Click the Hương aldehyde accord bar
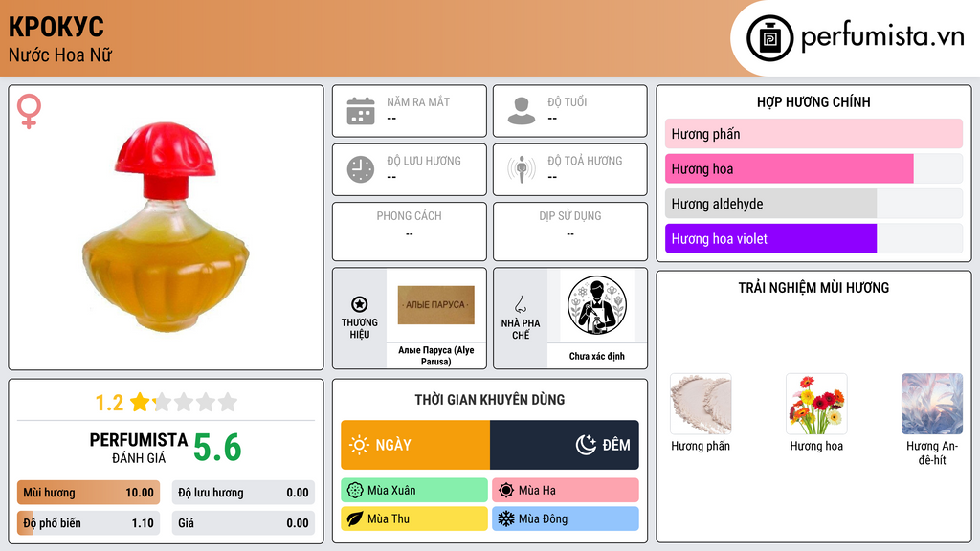980x551 pixels. (x=813, y=204)
